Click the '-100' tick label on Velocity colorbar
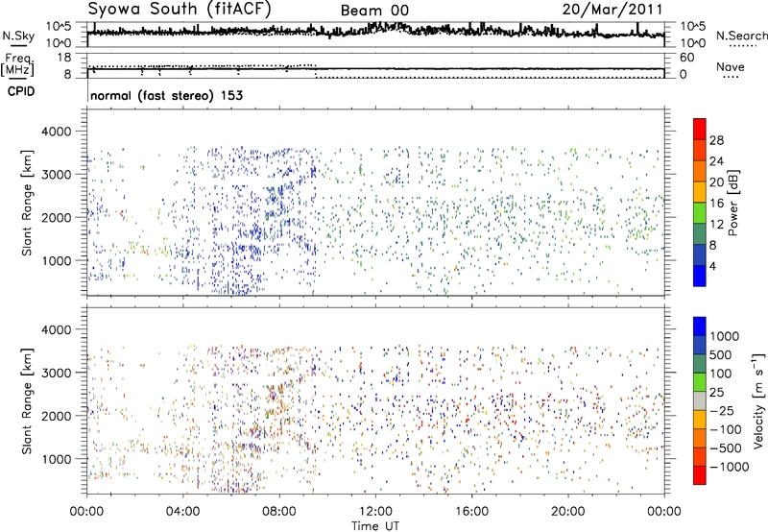Screen dimensions: 768x532 (726, 429)
